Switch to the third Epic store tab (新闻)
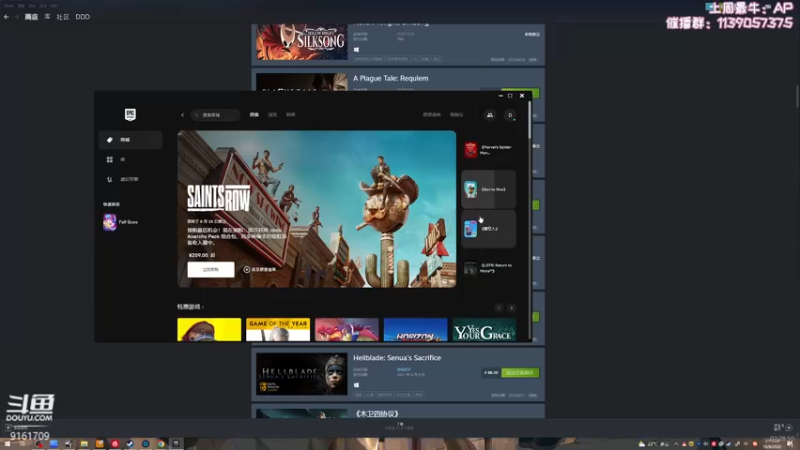The width and height of the screenshot is (800, 450). pyautogui.click(x=290, y=115)
